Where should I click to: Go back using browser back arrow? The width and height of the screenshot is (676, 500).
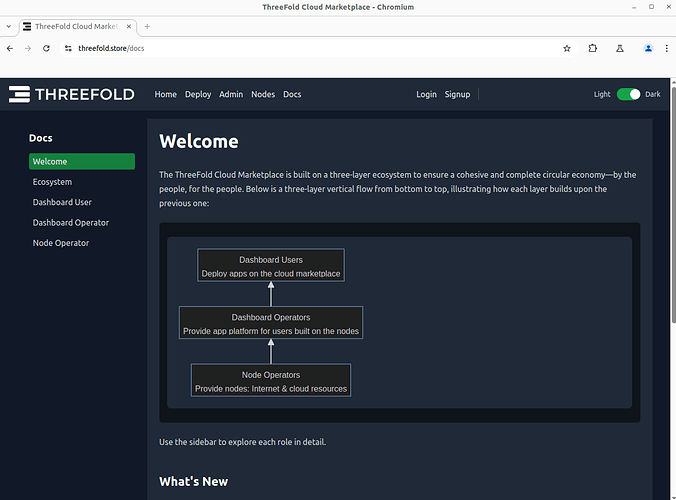click(10, 48)
